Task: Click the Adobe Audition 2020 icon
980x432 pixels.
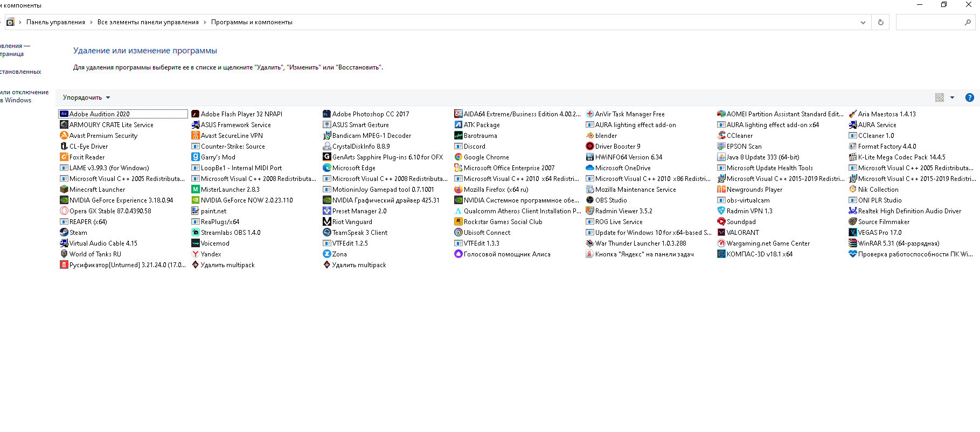Action: 64,114
